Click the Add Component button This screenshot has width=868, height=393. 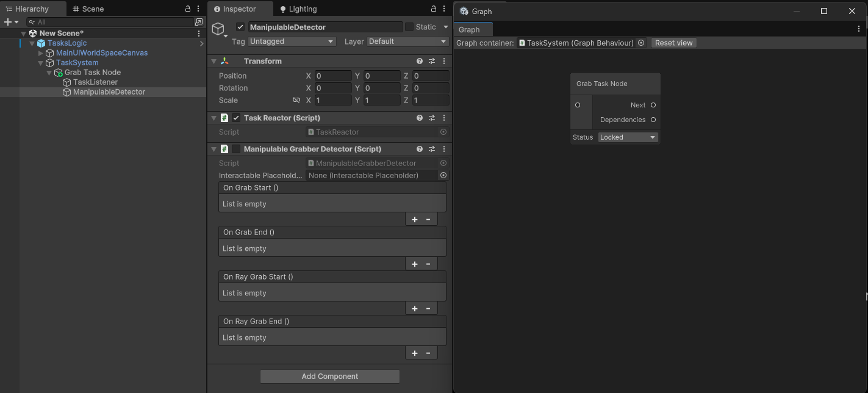[x=329, y=377]
